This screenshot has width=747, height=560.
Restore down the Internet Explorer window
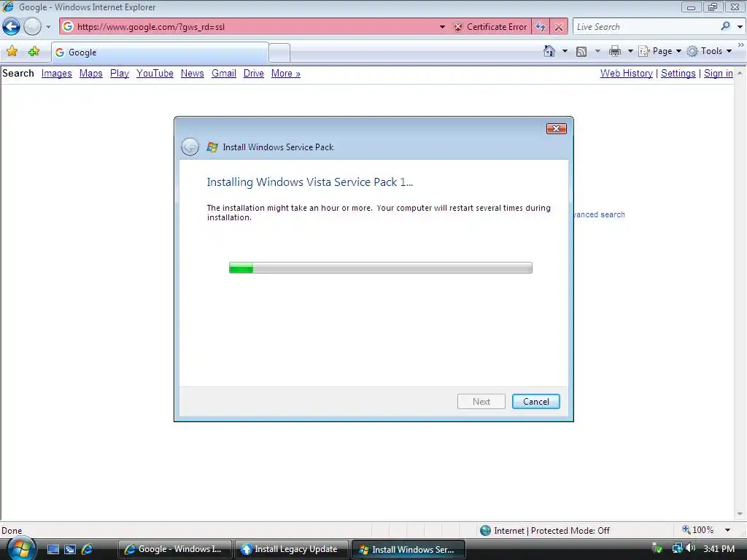click(x=713, y=7)
